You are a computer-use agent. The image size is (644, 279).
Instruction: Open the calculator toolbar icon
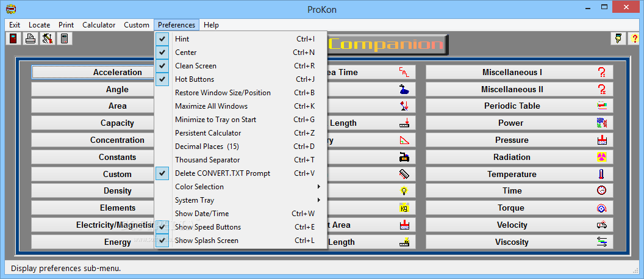64,38
